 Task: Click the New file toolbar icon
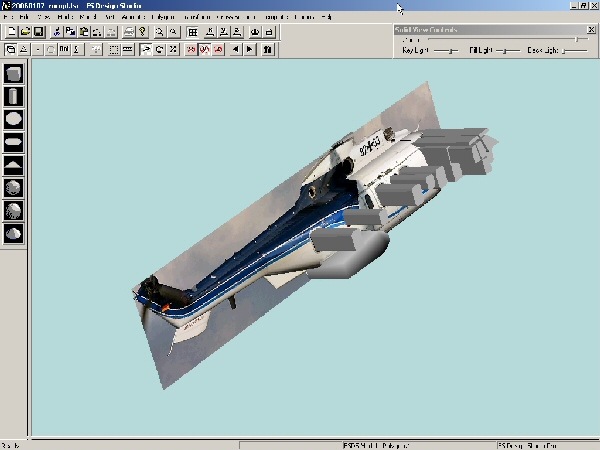[x=10, y=32]
